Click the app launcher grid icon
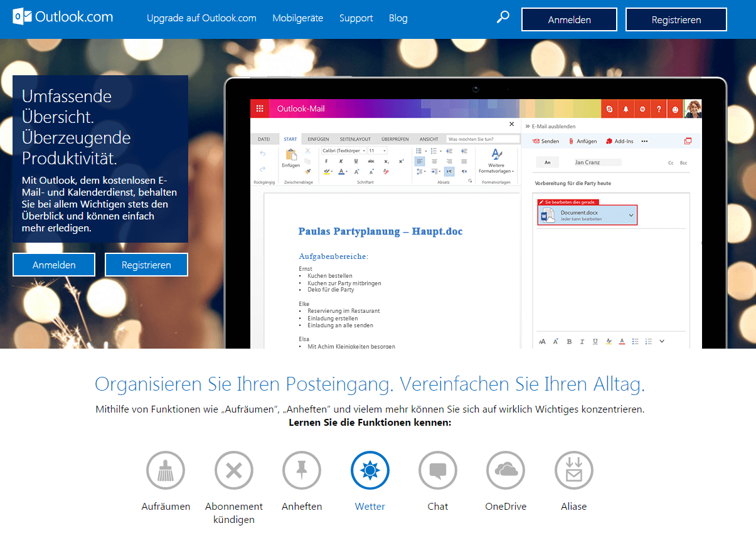This screenshot has height=538, width=756. tap(260, 108)
